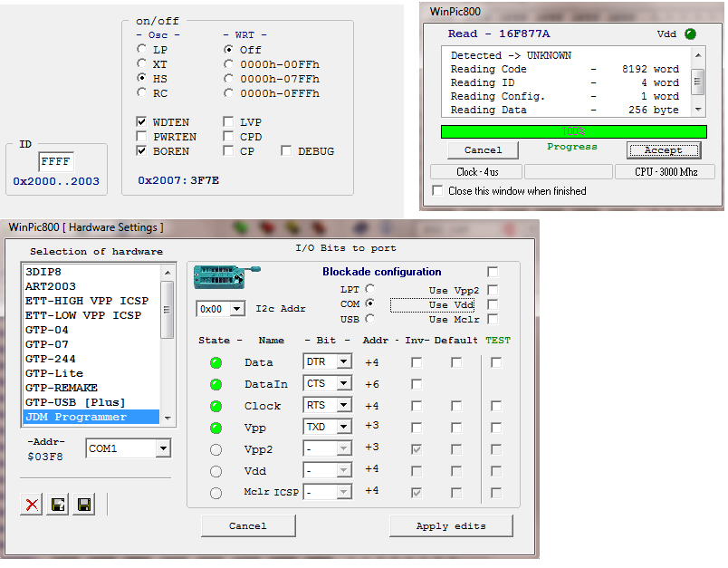Image resolution: width=728 pixels, height=568 pixels.
Task: Open the I2c Addr 0x00 dropdown
Action: 237,308
